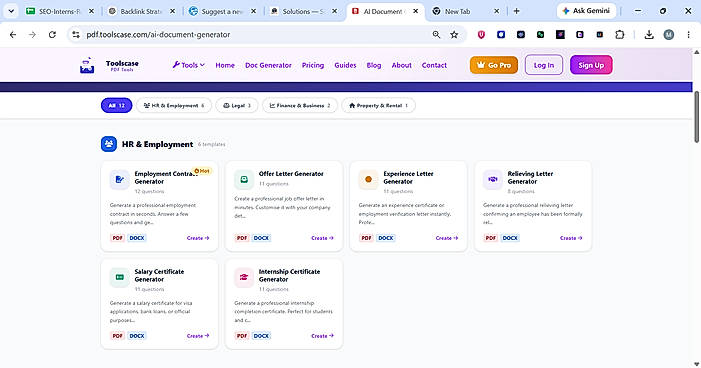Screen dimensions: 701x368
Task: Click Create on Relieving Letter Generator
Action: 571,238
